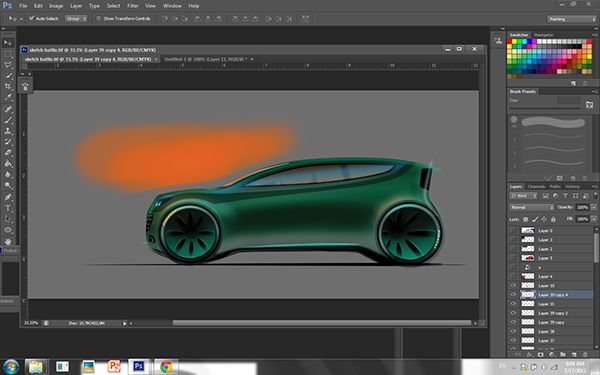Open the Auto-Select Group dropdown
Image resolution: width=600 pixels, height=375 pixels.
tap(76, 18)
